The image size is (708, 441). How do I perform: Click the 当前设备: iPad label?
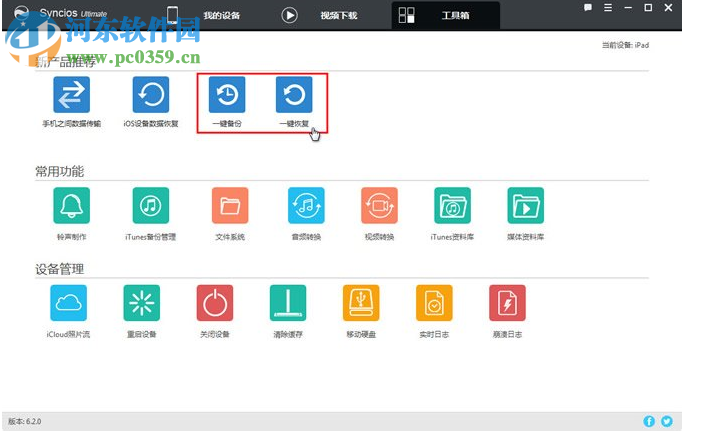tap(625, 45)
